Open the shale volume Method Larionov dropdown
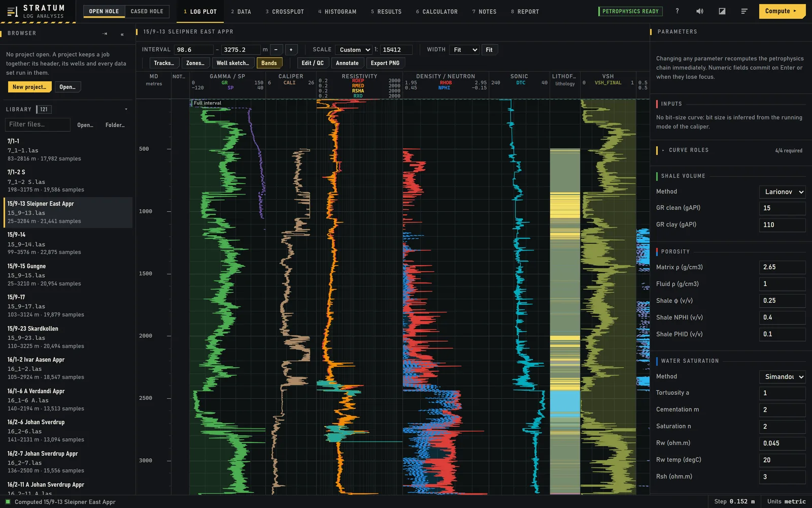812x508 pixels. 782,192
